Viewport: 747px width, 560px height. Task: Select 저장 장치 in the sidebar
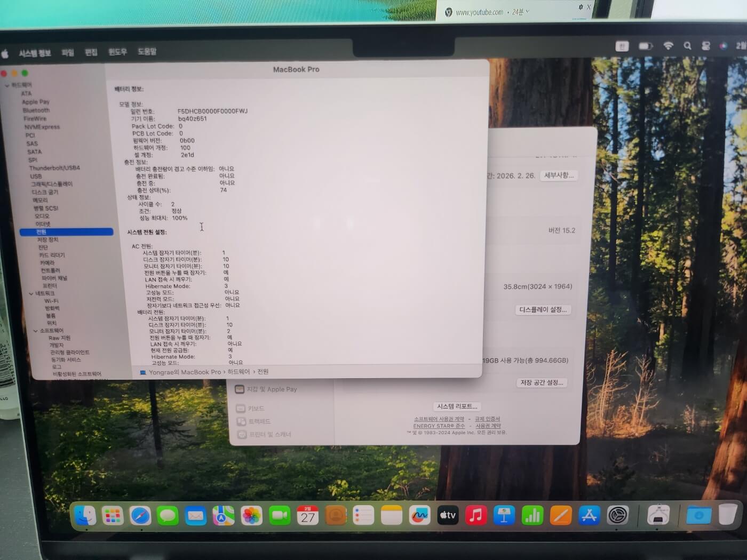[x=48, y=240]
